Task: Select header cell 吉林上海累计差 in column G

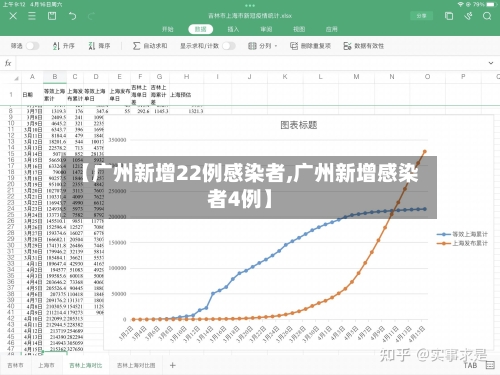Action: (x=159, y=95)
